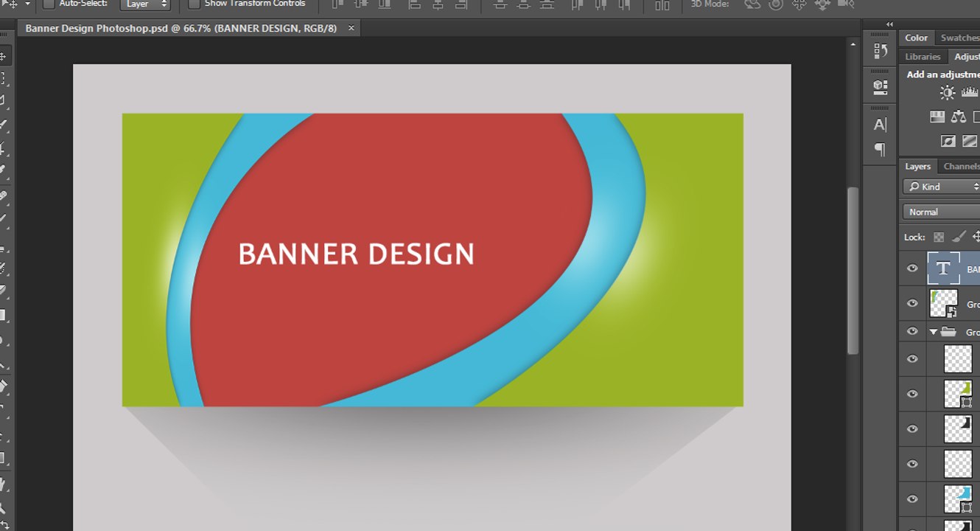Choose the 3D Scale camera mode icon

click(846, 4)
